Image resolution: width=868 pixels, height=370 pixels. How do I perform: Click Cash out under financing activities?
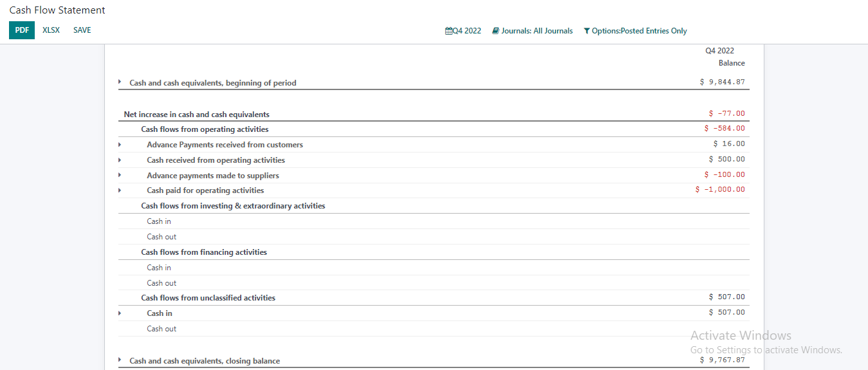162,283
